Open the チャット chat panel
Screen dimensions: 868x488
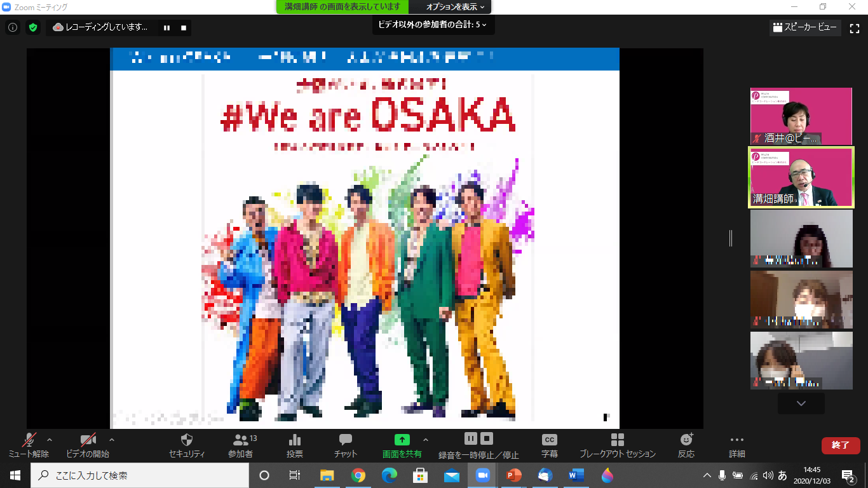coord(346,445)
